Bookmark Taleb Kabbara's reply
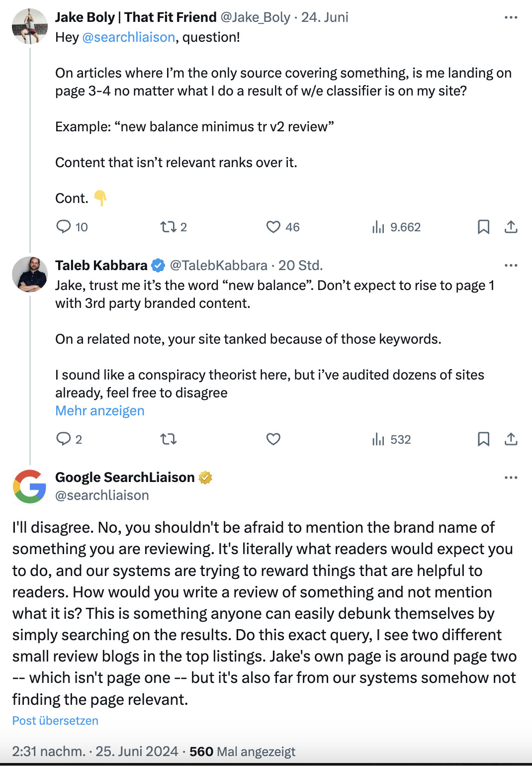The height and width of the screenshot is (766, 532). point(484,439)
